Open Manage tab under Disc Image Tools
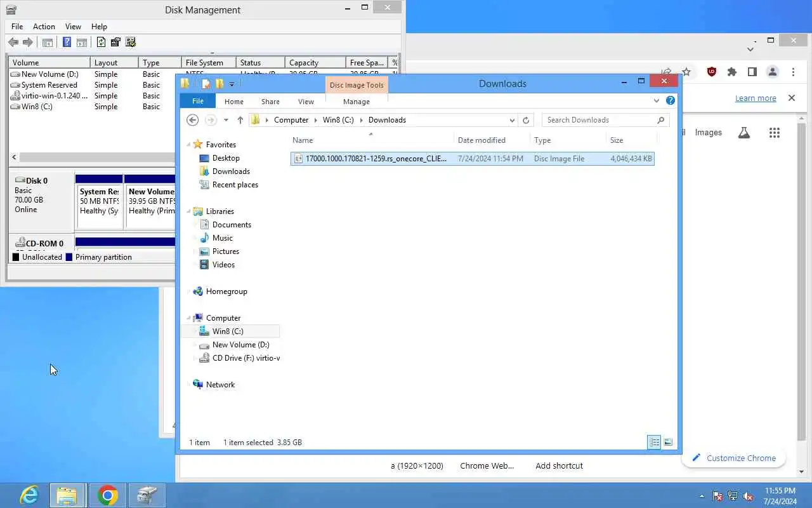 357,102
